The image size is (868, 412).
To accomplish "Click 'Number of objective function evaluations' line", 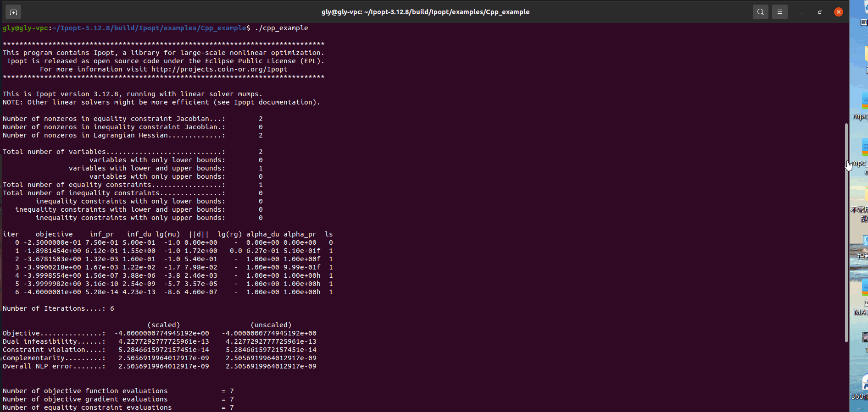I will [x=118, y=391].
